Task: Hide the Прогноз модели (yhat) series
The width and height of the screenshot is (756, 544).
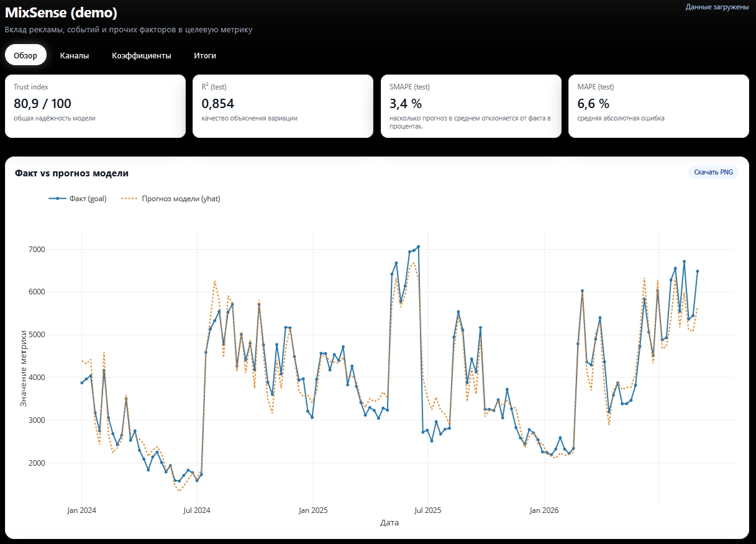Action: tap(170, 199)
